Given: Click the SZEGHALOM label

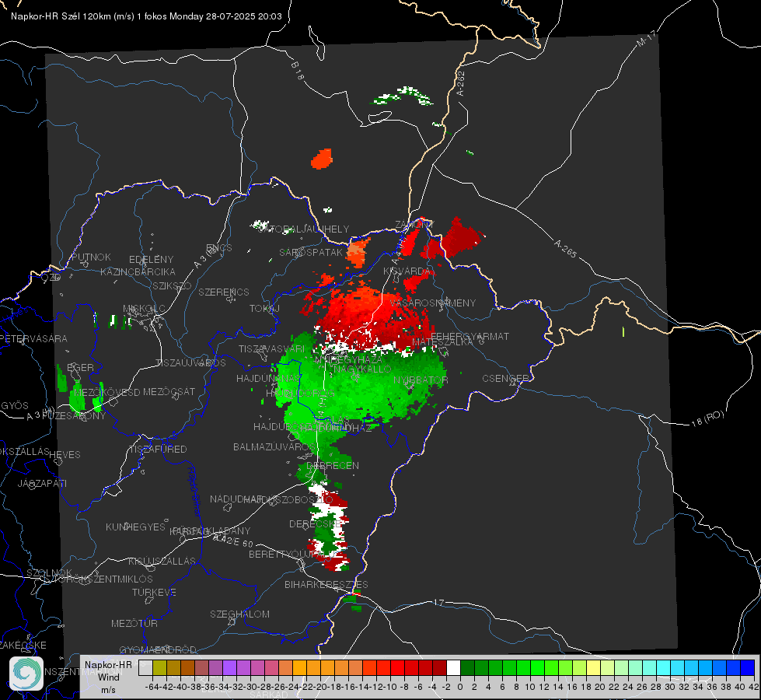Looking at the screenshot, I should pyautogui.click(x=239, y=614).
